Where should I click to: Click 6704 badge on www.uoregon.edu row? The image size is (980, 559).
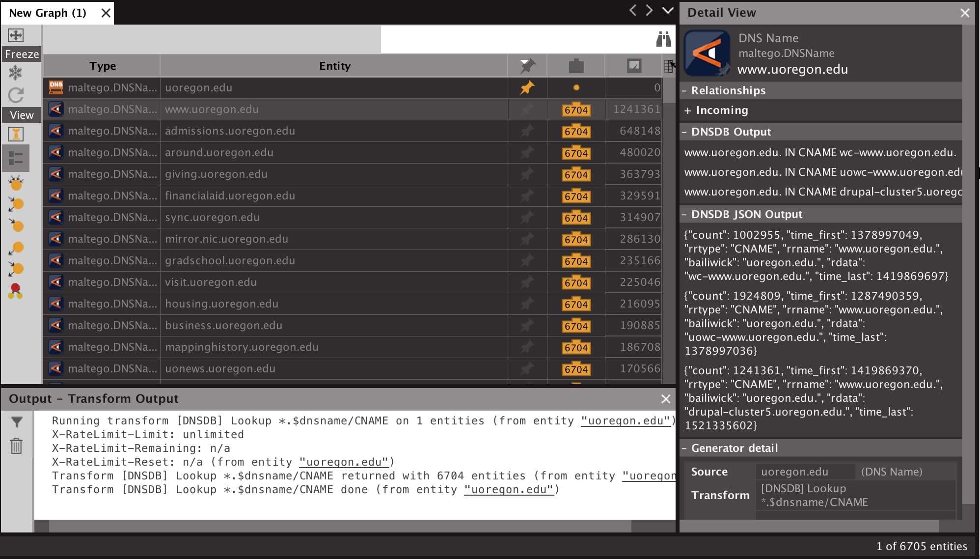click(x=576, y=110)
